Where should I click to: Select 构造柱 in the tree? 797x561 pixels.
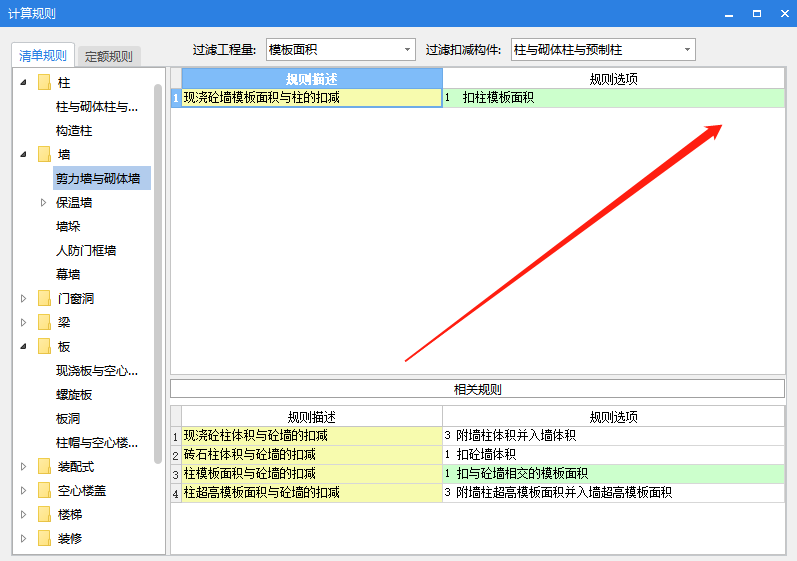coord(74,131)
